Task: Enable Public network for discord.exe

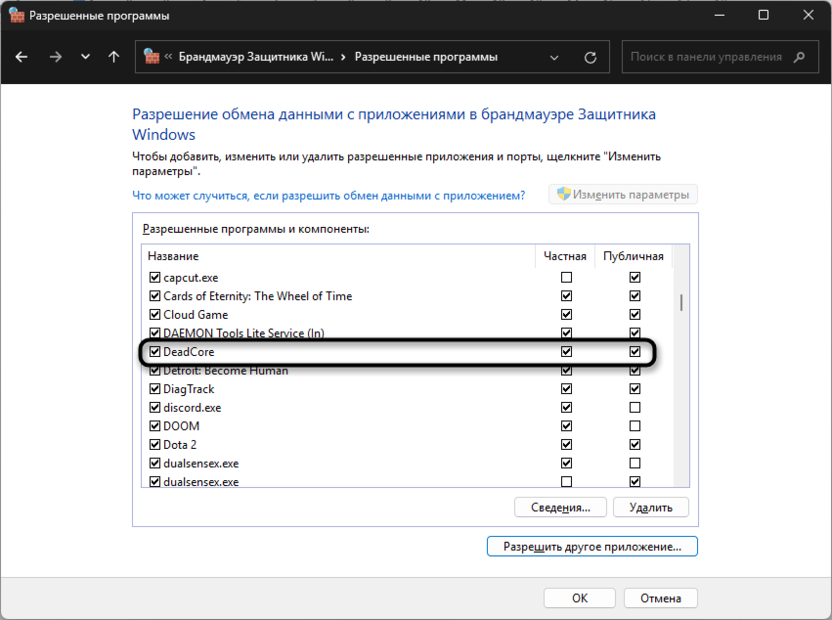Action: point(634,408)
